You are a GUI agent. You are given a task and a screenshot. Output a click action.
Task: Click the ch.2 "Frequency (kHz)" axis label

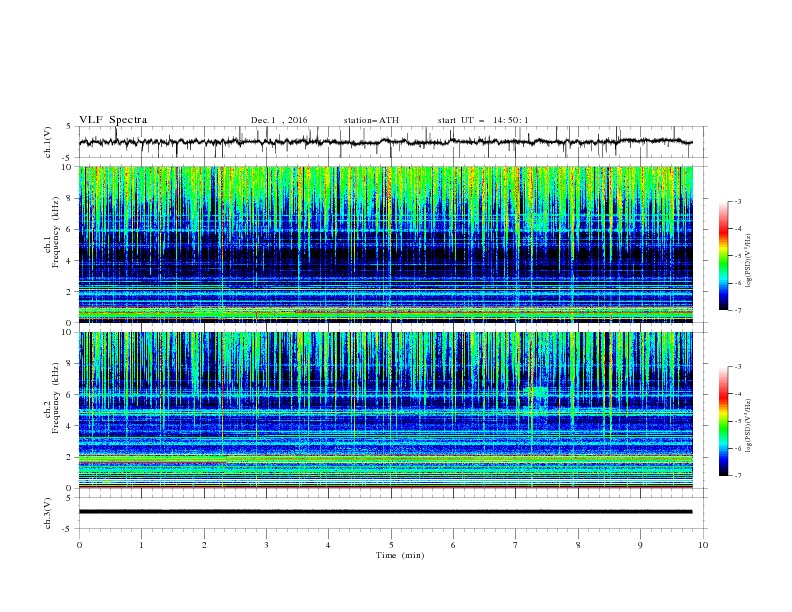coord(55,398)
